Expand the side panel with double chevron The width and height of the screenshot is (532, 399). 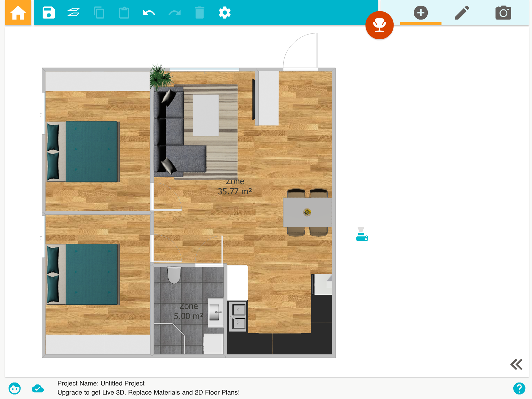point(516,364)
